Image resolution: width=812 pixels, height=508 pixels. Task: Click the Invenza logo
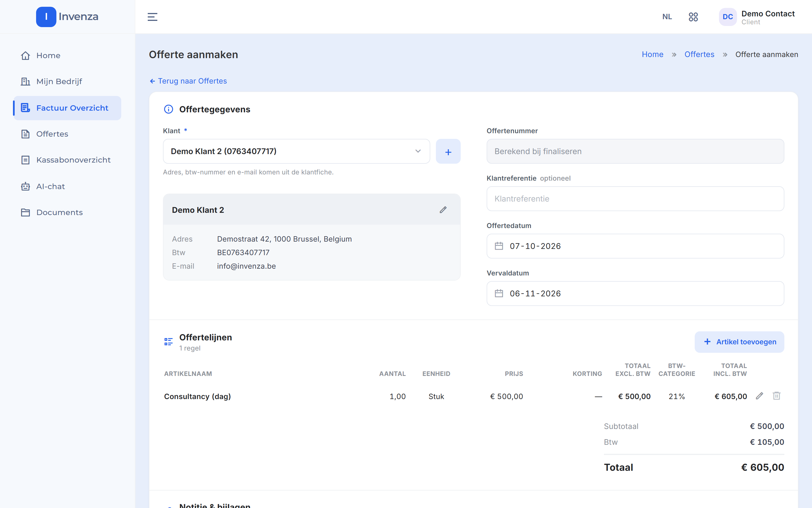coord(67,17)
